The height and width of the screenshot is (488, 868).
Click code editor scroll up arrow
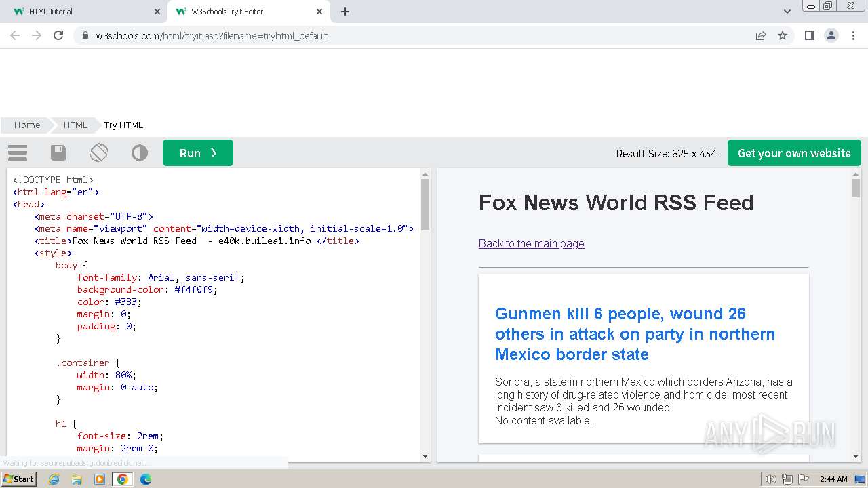[x=425, y=174]
